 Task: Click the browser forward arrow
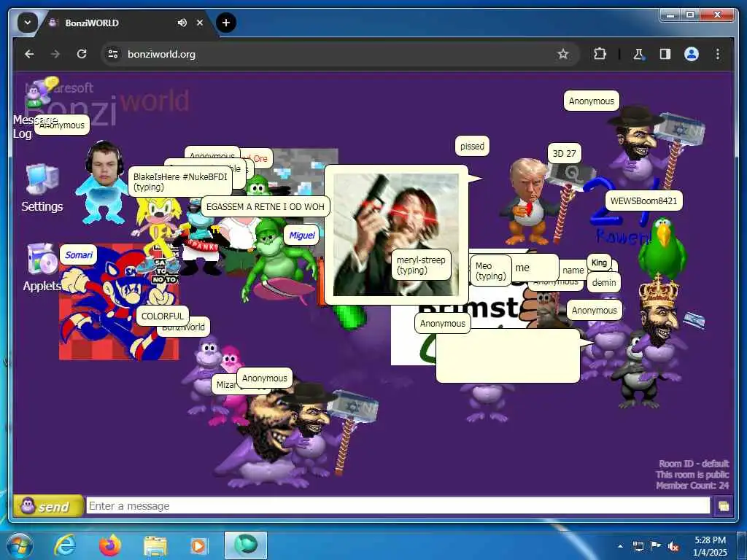coord(55,54)
